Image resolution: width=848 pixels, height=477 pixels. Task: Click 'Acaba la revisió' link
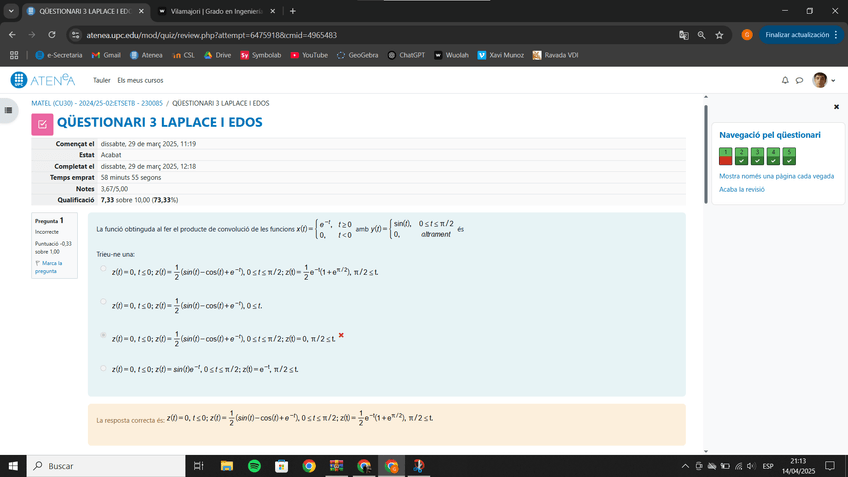click(741, 188)
